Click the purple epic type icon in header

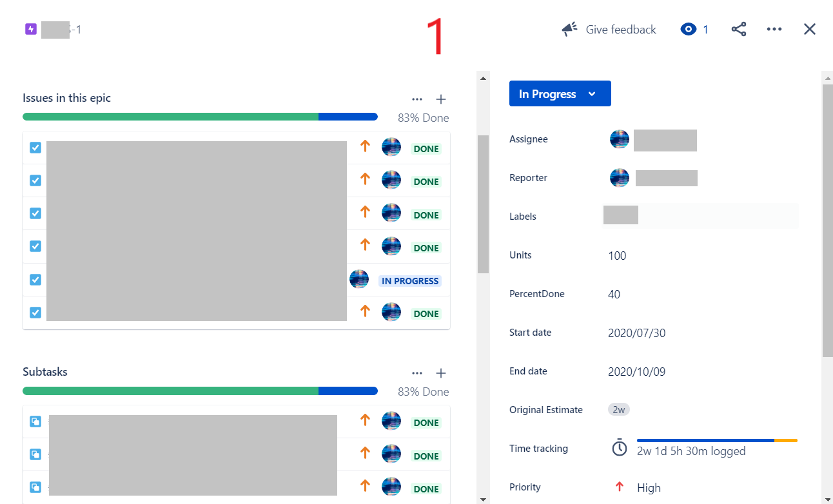click(31, 29)
